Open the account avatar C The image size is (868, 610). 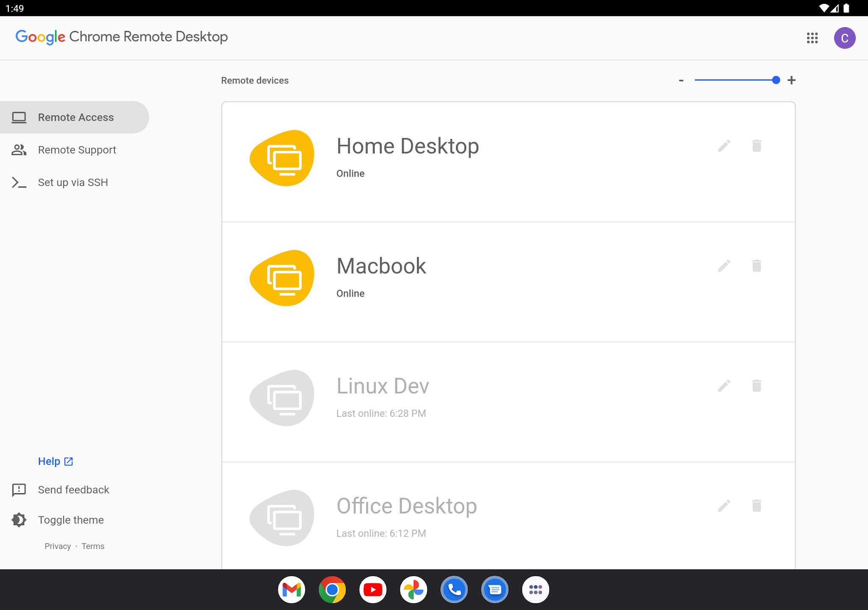tap(844, 38)
